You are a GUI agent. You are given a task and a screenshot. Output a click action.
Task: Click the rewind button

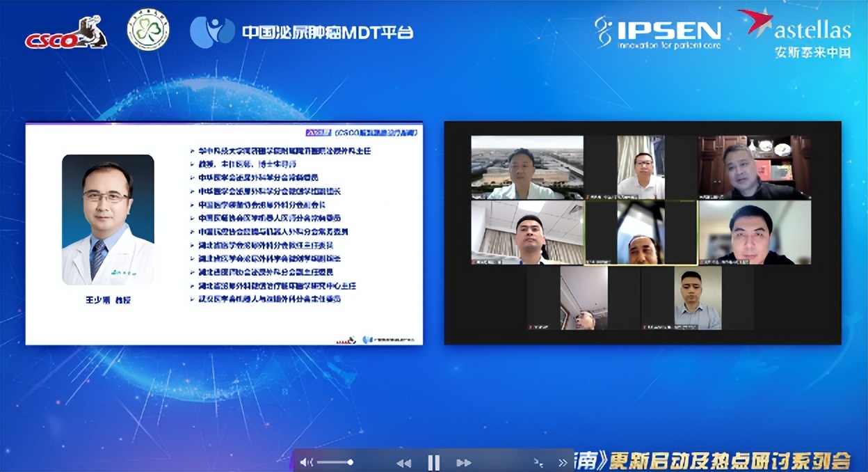click(403, 462)
